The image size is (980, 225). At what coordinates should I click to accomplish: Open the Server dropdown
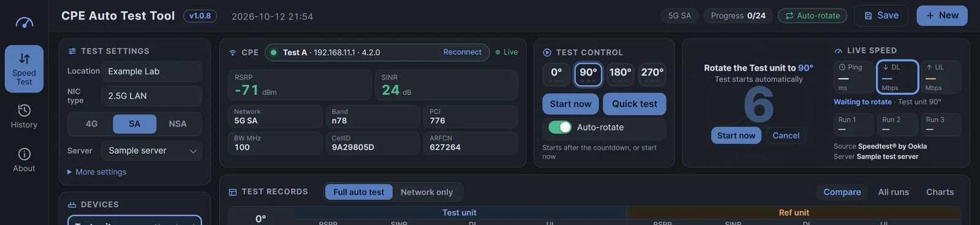152,151
